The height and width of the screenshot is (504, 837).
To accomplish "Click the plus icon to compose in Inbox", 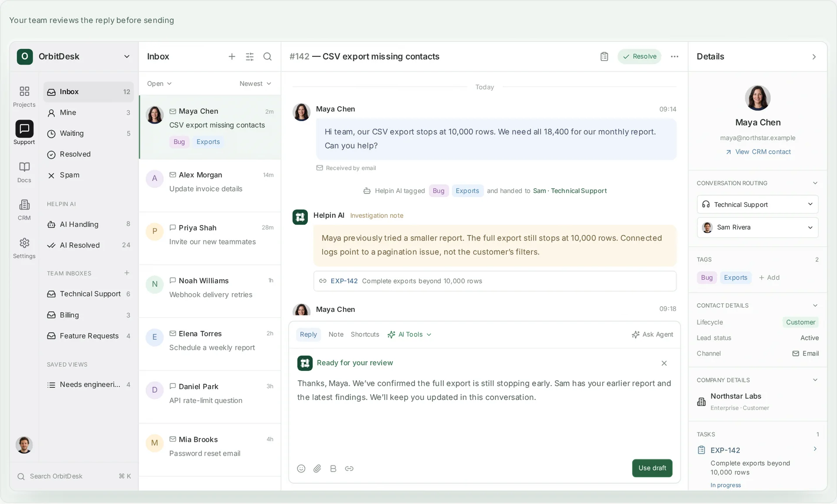I will click(x=232, y=57).
